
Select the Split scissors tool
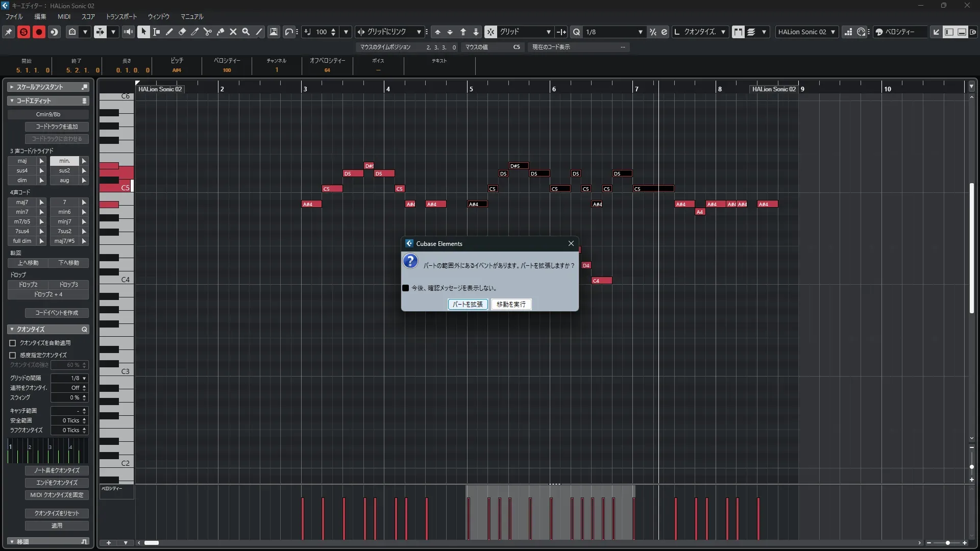207,32
